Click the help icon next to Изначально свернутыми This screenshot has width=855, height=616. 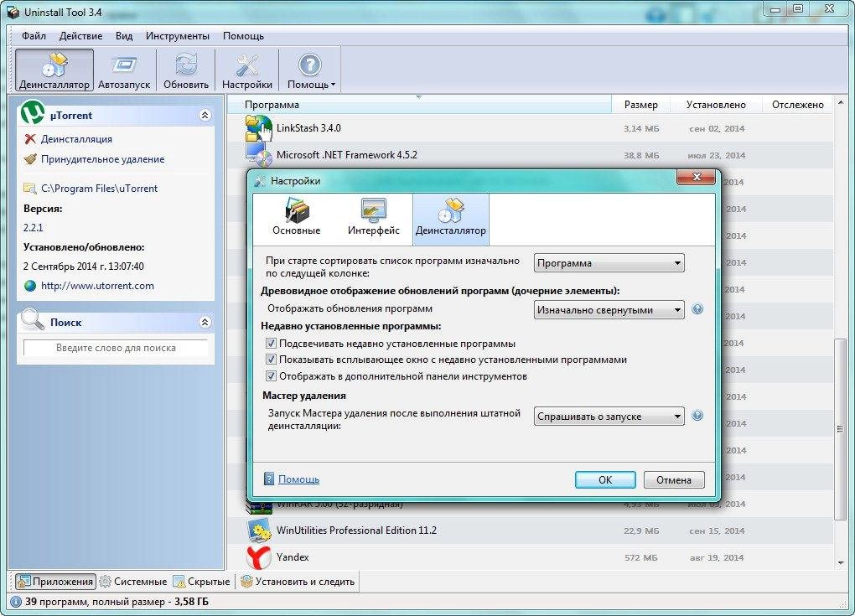697,309
